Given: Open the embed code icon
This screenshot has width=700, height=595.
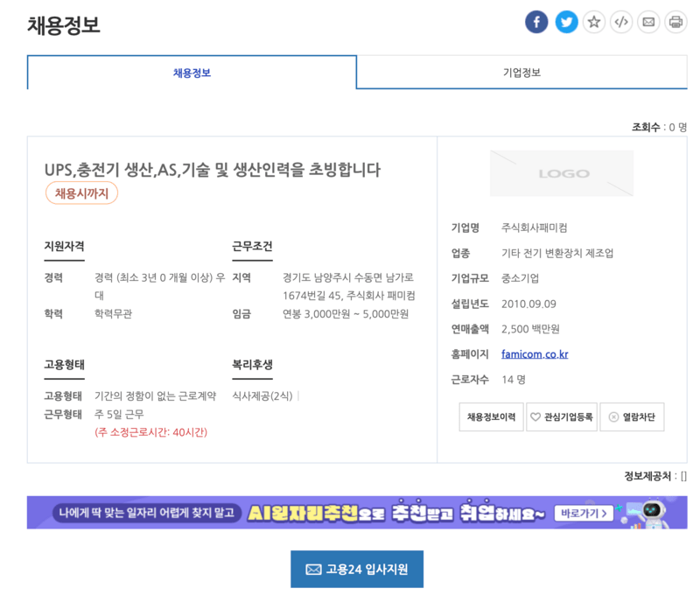Looking at the screenshot, I should tap(621, 22).
